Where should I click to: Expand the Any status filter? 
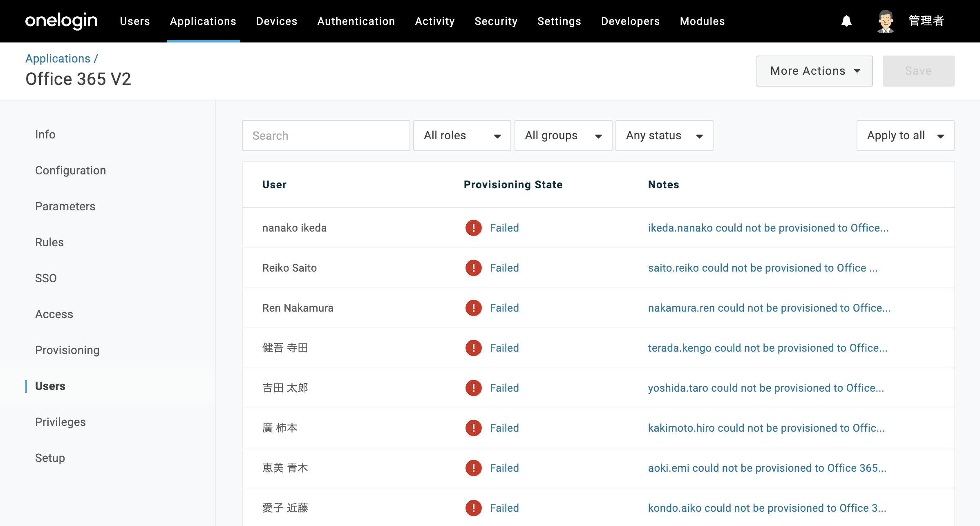tap(665, 136)
